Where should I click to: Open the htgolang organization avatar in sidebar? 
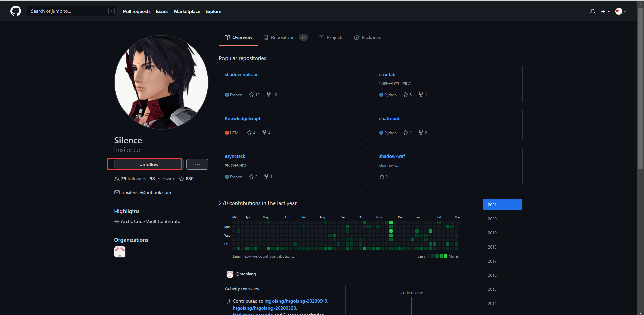pyautogui.click(x=120, y=252)
